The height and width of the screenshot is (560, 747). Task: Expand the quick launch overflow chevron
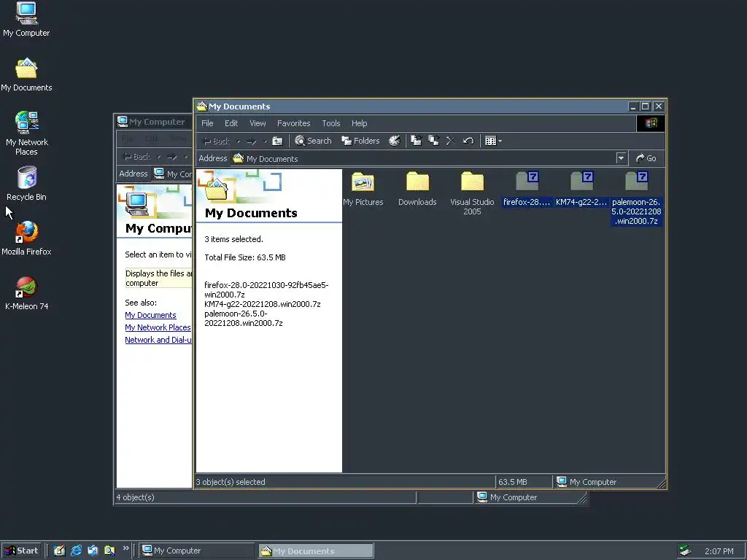125,548
